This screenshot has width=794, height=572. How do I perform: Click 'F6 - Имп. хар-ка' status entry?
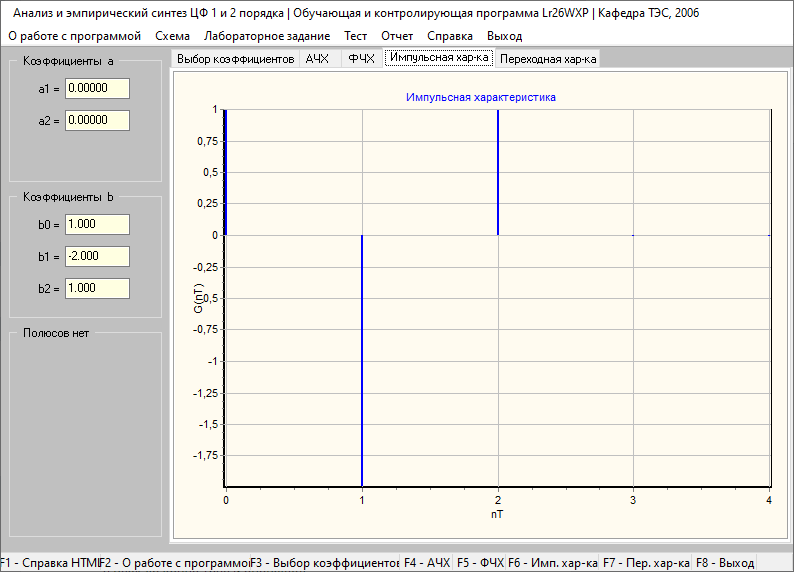click(552, 563)
